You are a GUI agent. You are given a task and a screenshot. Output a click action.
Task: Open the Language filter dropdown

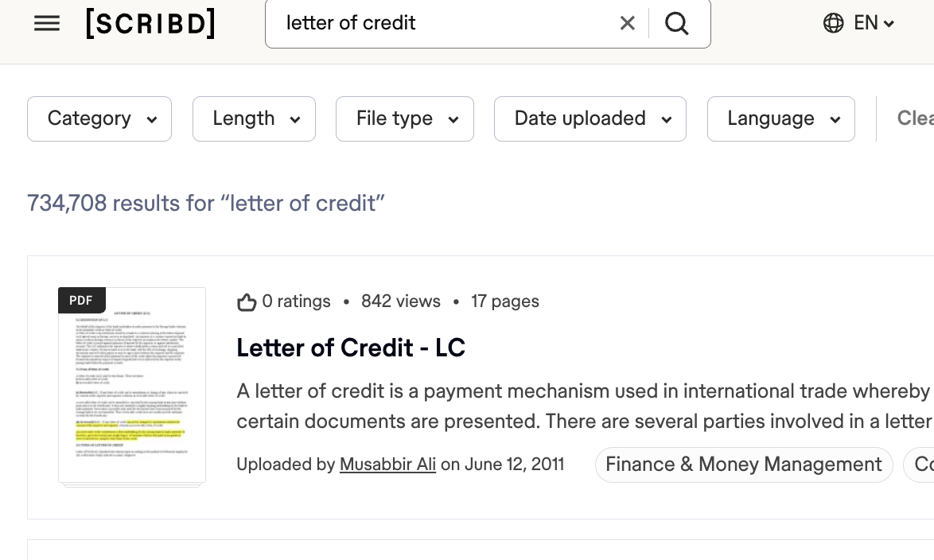(x=780, y=119)
